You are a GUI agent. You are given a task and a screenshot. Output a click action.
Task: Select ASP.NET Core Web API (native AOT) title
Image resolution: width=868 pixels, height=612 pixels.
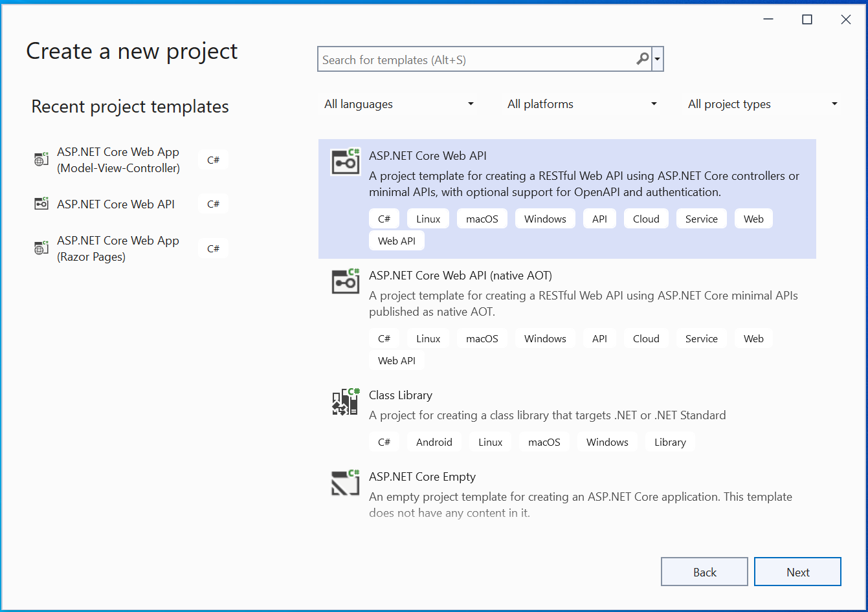click(460, 275)
